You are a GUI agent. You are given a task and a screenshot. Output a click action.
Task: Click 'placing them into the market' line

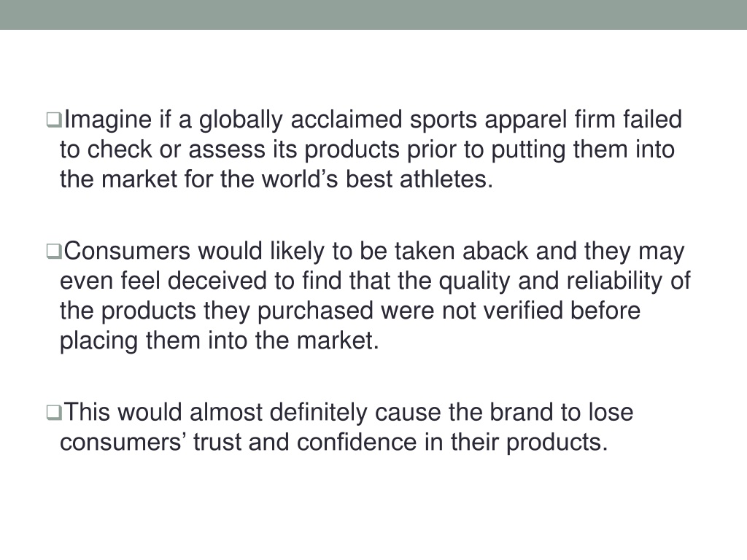[219, 341]
